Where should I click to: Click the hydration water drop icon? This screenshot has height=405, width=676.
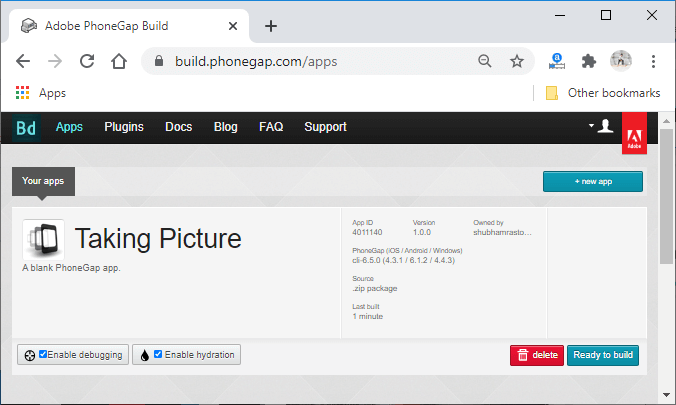[x=145, y=355]
